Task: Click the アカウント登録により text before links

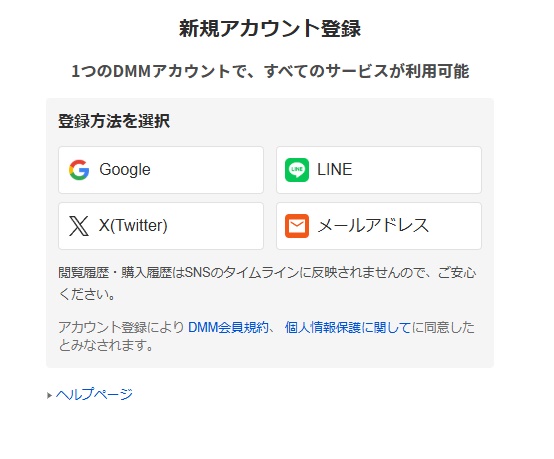Action: point(121,328)
